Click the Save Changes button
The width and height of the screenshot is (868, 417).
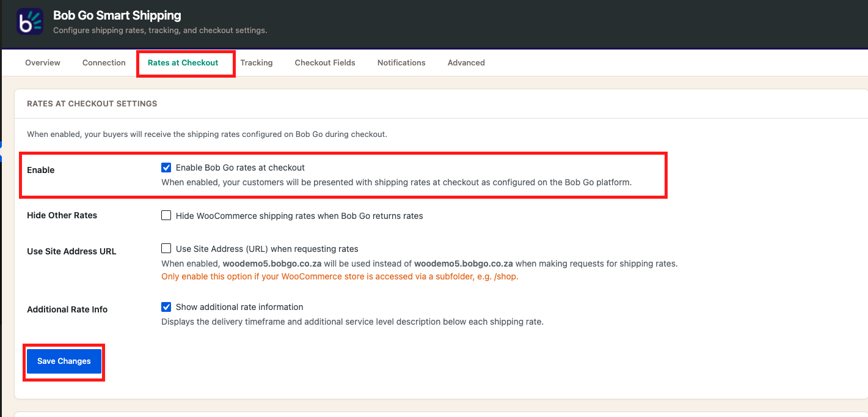point(64,361)
